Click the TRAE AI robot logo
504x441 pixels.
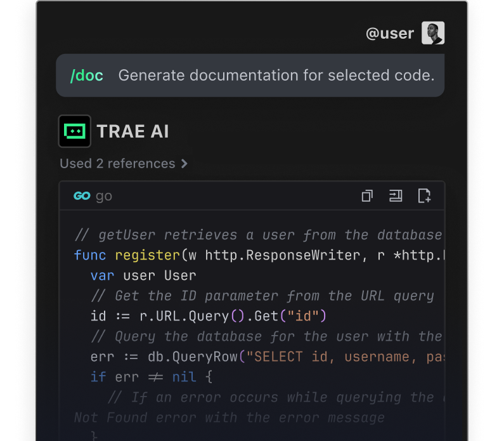coord(75,131)
